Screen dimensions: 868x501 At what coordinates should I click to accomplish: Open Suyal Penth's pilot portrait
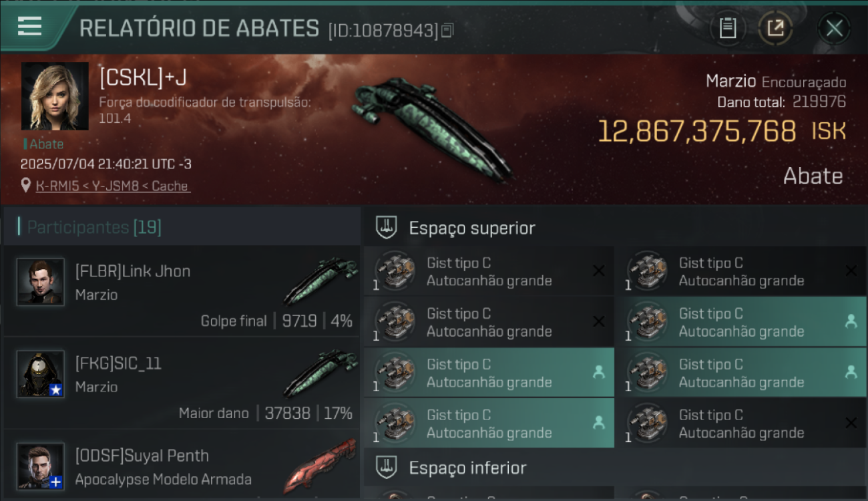[x=41, y=466]
